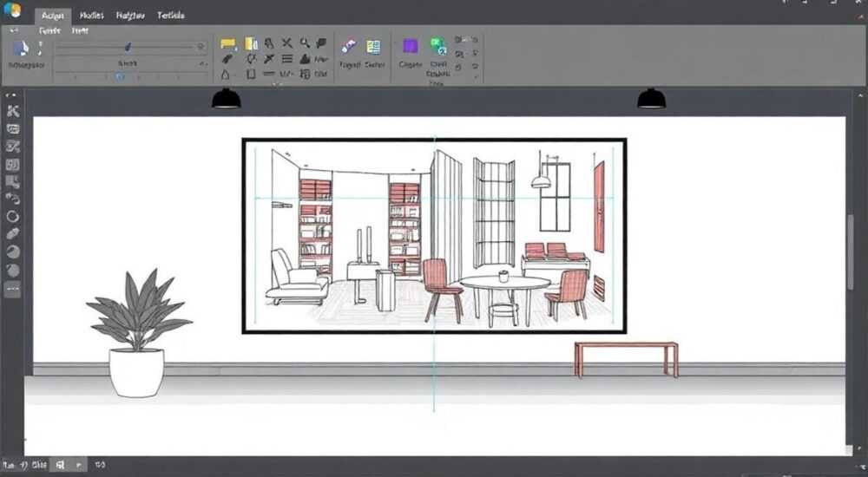Click the vertical scrollbar thumb on the right
Image resolution: width=868 pixels, height=477 pixels.
(x=851, y=252)
